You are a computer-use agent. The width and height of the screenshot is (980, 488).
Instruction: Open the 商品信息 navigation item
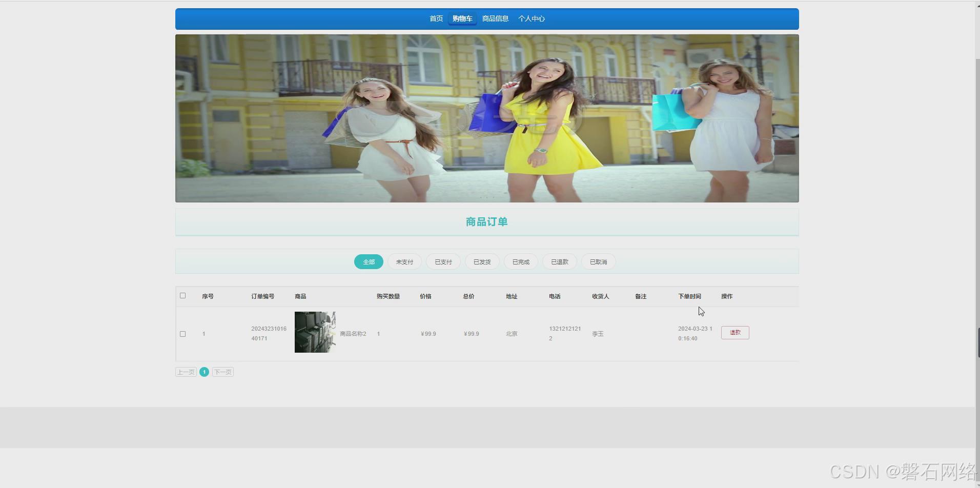[495, 18]
